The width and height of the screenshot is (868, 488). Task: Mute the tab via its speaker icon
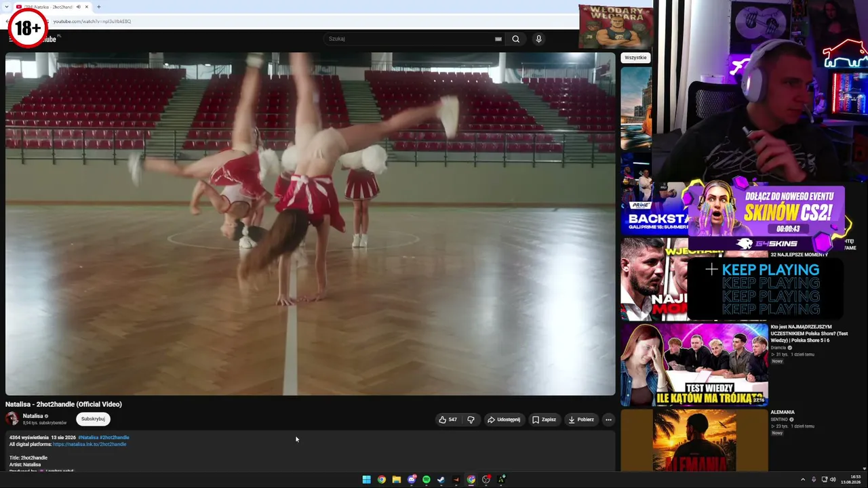pyautogui.click(x=78, y=7)
